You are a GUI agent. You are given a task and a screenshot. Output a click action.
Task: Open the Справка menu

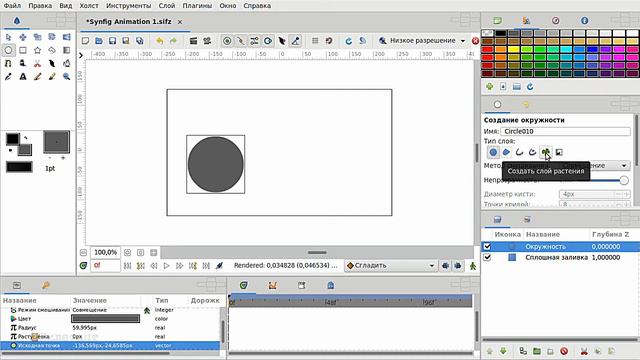[x=257, y=6]
